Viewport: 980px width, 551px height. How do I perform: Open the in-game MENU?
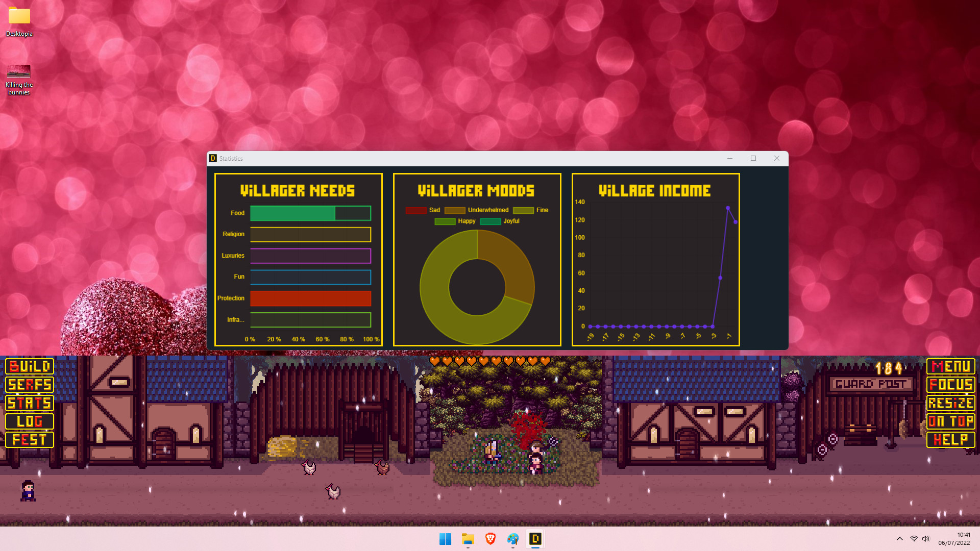pos(950,366)
